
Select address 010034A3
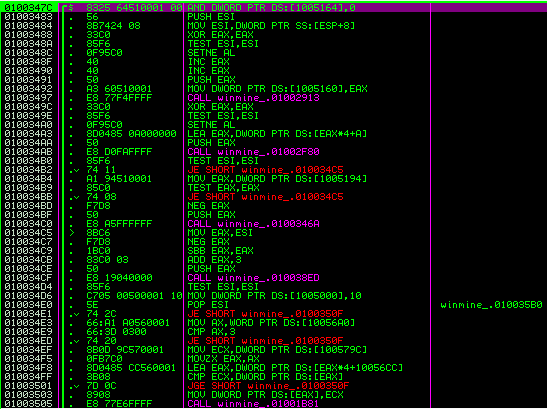click(29, 134)
